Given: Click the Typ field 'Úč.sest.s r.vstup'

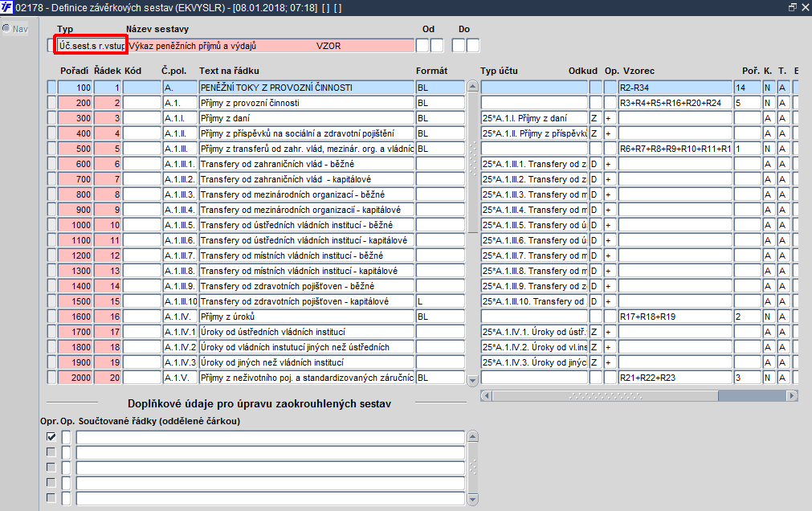Looking at the screenshot, I should 91,46.
